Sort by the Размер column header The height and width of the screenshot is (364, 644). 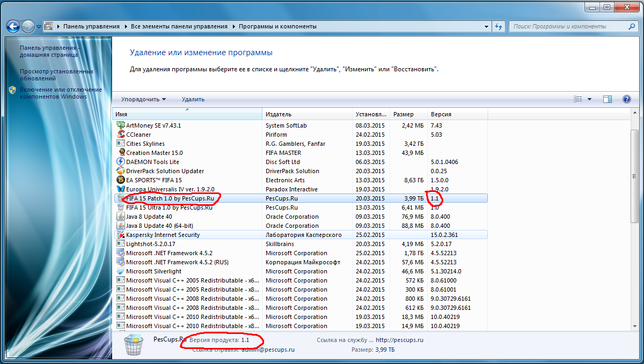click(x=408, y=114)
